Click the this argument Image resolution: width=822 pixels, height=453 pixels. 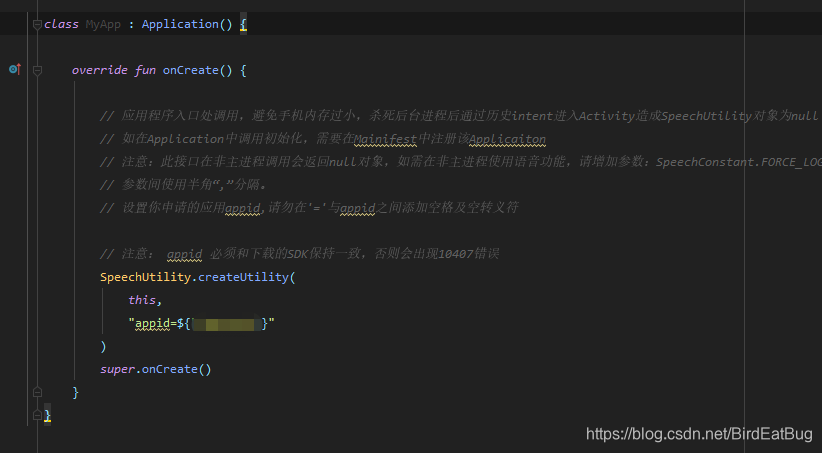[142, 300]
